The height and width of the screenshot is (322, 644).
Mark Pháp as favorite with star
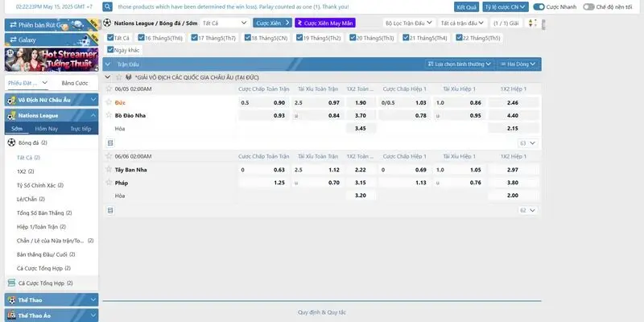click(109, 183)
